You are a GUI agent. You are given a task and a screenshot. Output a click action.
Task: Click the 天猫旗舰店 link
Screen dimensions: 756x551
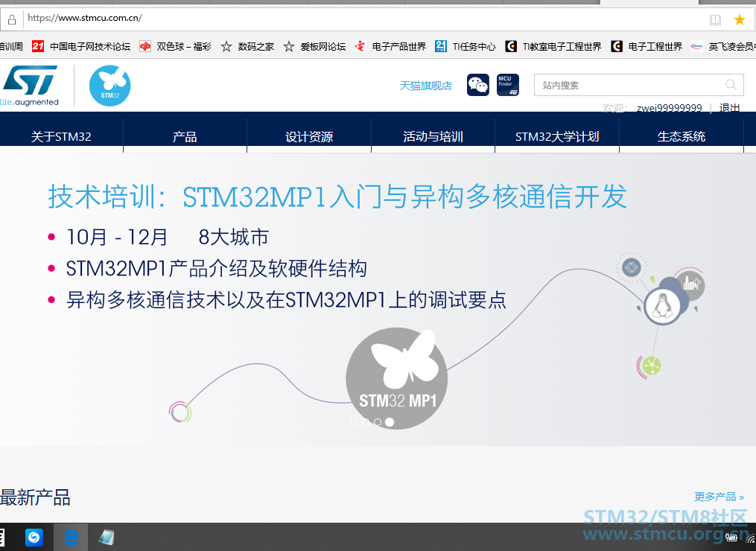[426, 86]
